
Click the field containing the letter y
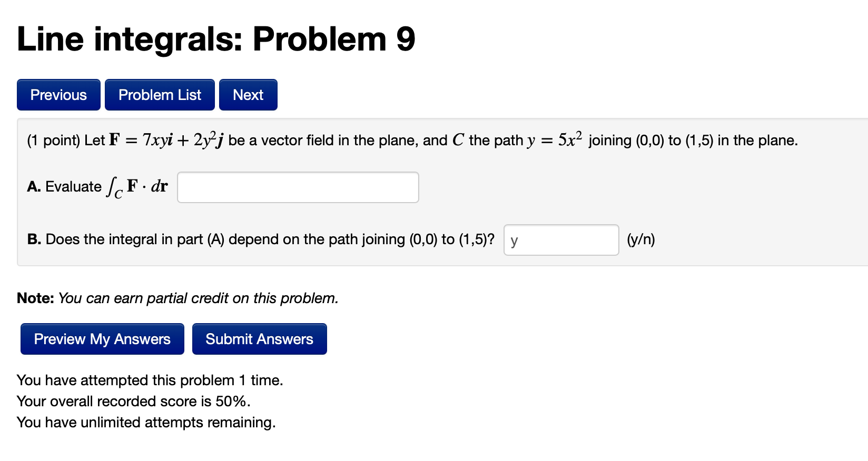click(561, 240)
